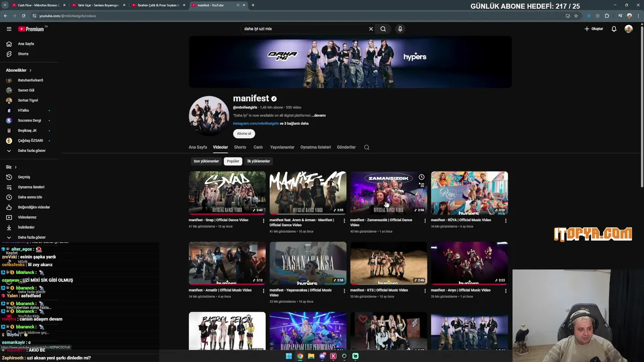Open Socrates Dergi subscription channel
The image size is (644, 362).
tap(29, 121)
